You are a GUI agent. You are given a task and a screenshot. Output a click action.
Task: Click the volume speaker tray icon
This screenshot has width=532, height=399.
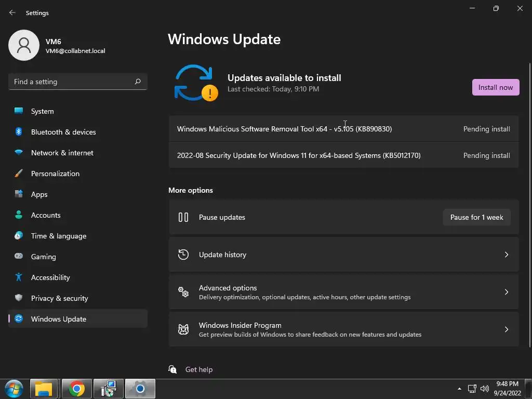(x=485, y=389)
